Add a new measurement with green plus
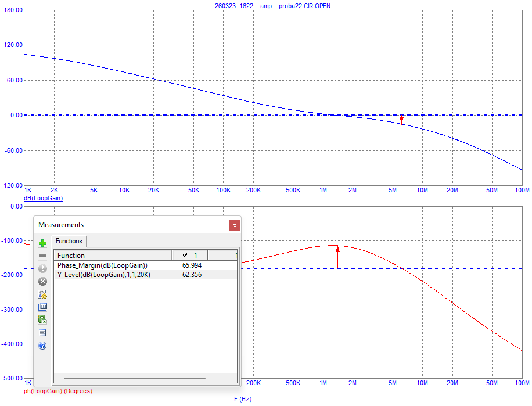This screenshot has width=532, height=406. click(42, 243)
